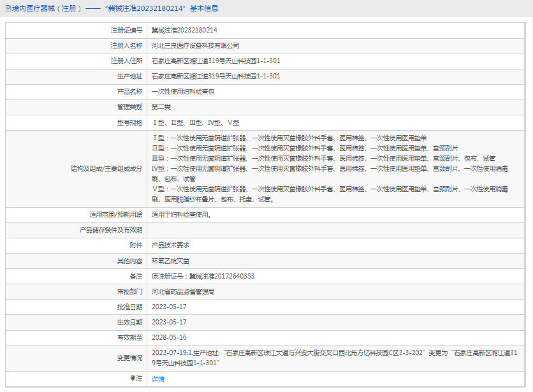Click the 适用范围/预期用途 label
The height and width of the screenshot is (392, 533).
[116, 215]
